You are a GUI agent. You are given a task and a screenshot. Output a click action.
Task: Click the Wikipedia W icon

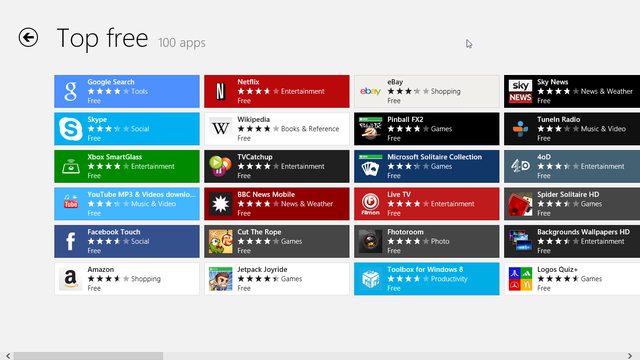(x=220, y=129)
